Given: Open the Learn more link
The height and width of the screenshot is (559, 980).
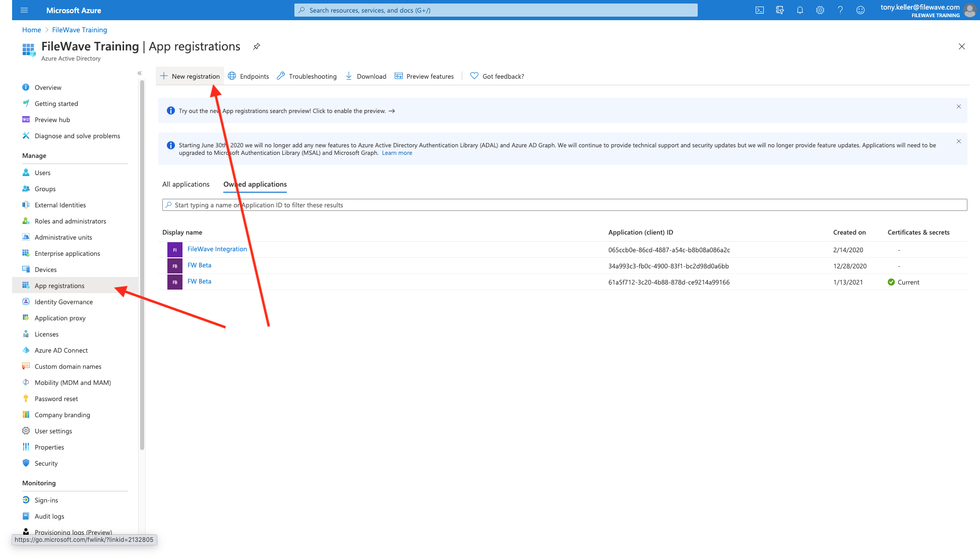Looking at the screenshot, I should 397,153.
